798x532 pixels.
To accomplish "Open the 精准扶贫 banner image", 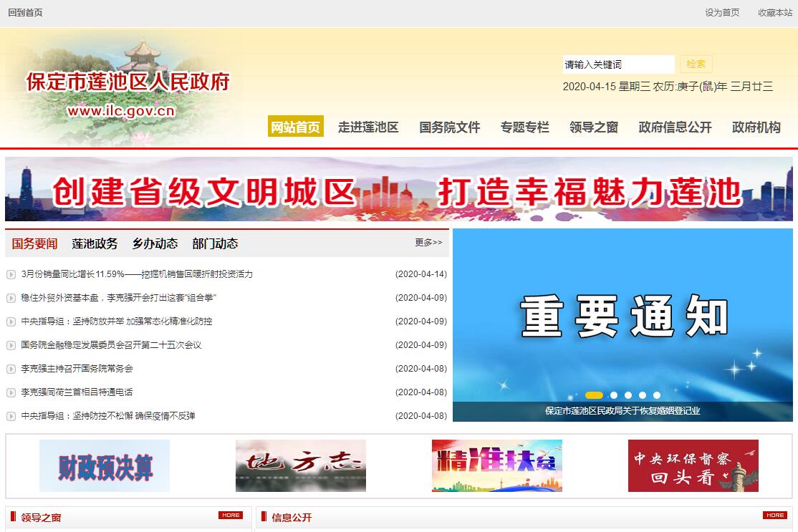I will [496, 465].
